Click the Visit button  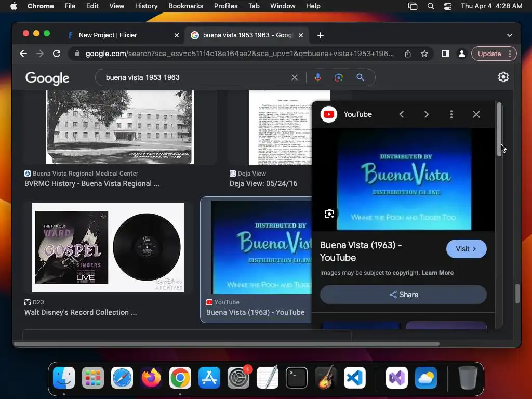[x=466, y=249]
